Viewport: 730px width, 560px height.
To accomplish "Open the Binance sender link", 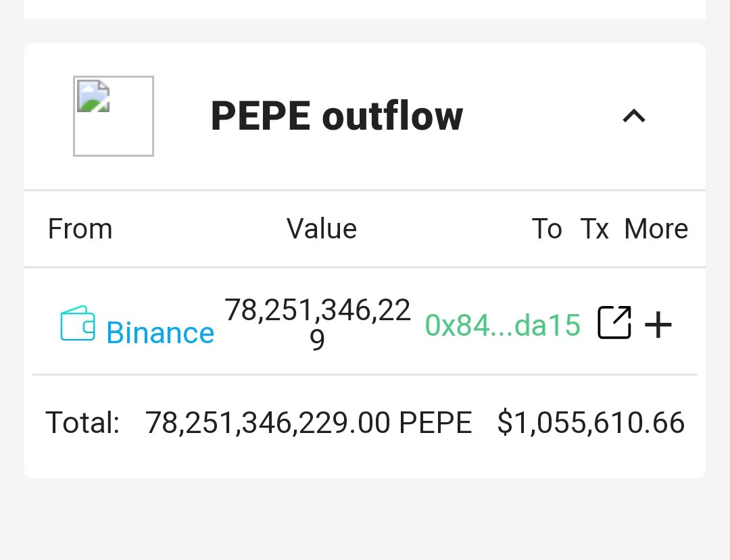I will coord(160,333).
